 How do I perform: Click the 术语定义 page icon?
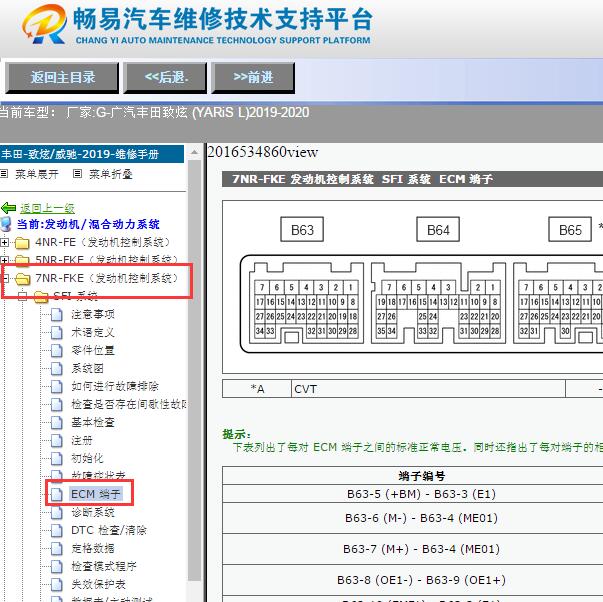point(57,332)
